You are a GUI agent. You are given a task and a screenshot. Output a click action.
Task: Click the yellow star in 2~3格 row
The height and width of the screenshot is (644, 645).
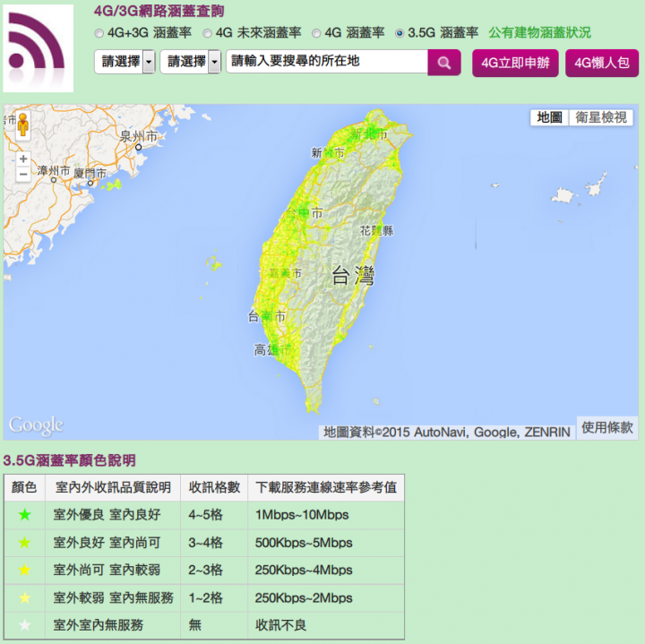pos(25,570)
